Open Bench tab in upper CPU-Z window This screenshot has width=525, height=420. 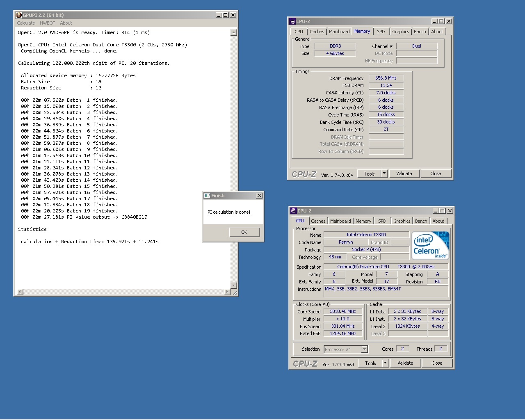coord(420,32)
